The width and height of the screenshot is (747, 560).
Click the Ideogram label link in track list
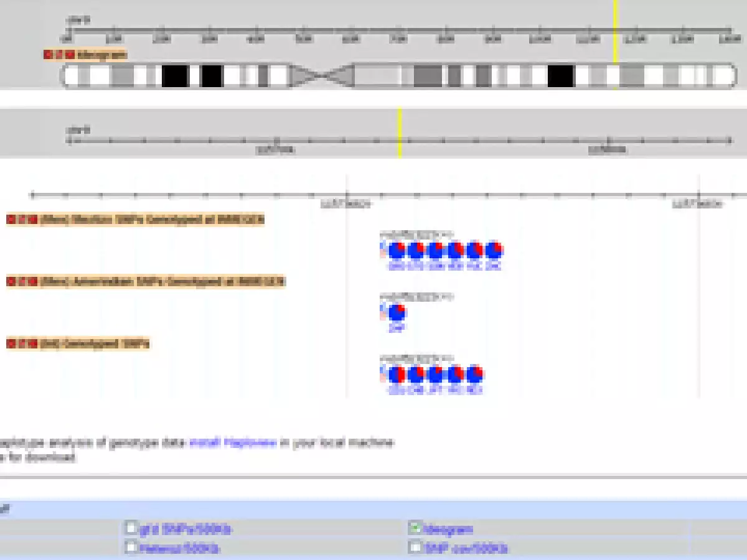[x=448, y=530]
